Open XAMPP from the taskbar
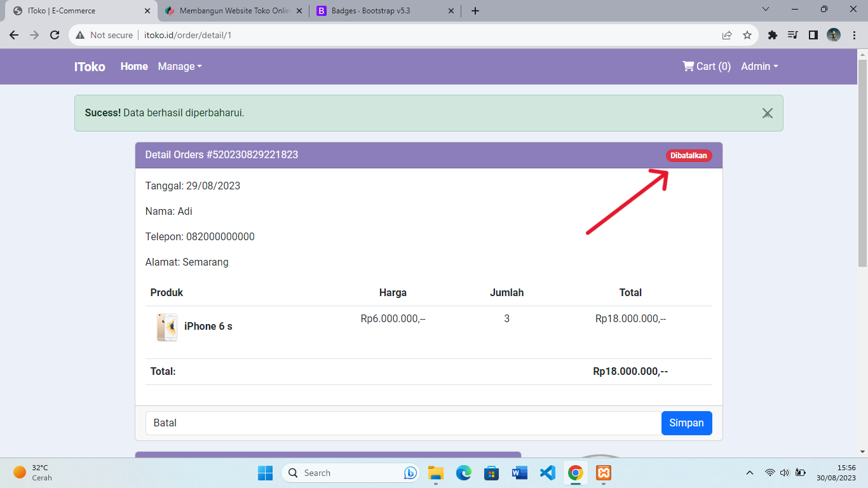This screenshot has height=488, width=868. click(x=603, y=473)
